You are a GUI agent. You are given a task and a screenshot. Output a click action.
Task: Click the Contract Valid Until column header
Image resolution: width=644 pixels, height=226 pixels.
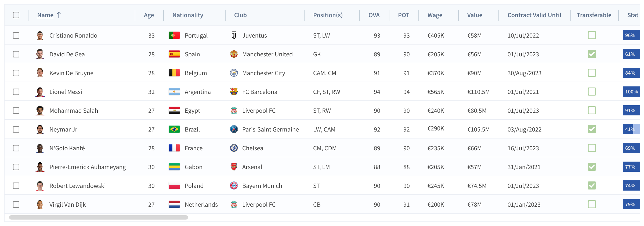click(534, 15)
